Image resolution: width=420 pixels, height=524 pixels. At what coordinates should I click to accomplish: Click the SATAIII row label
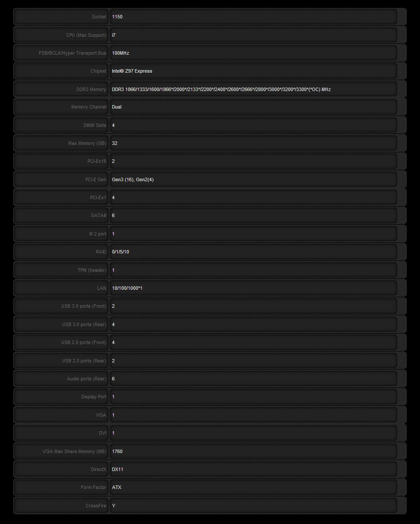(x=98, y=215)
